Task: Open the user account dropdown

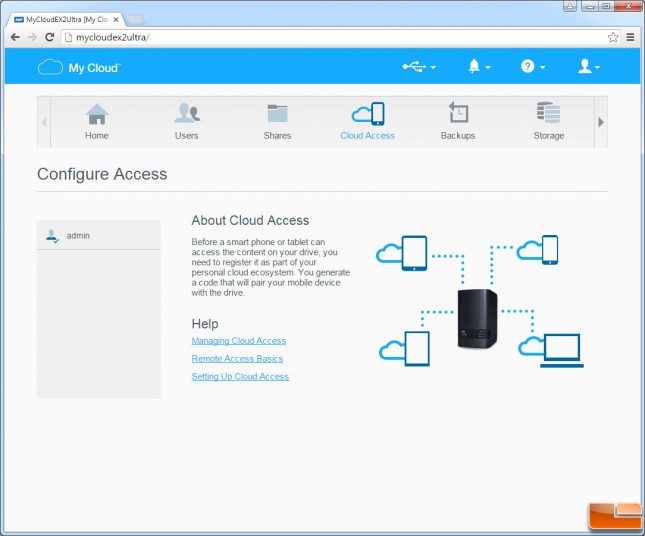Action: (x=589, y=66)
